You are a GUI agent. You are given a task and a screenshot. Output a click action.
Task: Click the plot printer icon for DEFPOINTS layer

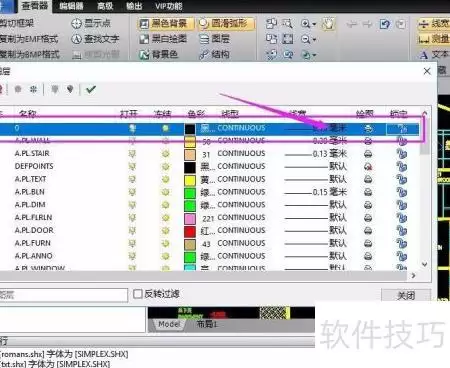click(x=368, y=166)
